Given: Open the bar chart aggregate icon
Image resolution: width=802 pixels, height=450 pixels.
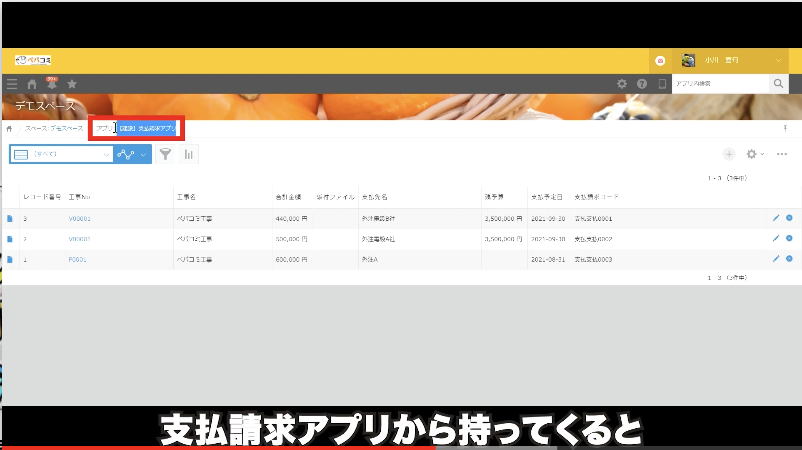Looking at the screenshot, I should (188, 154).
